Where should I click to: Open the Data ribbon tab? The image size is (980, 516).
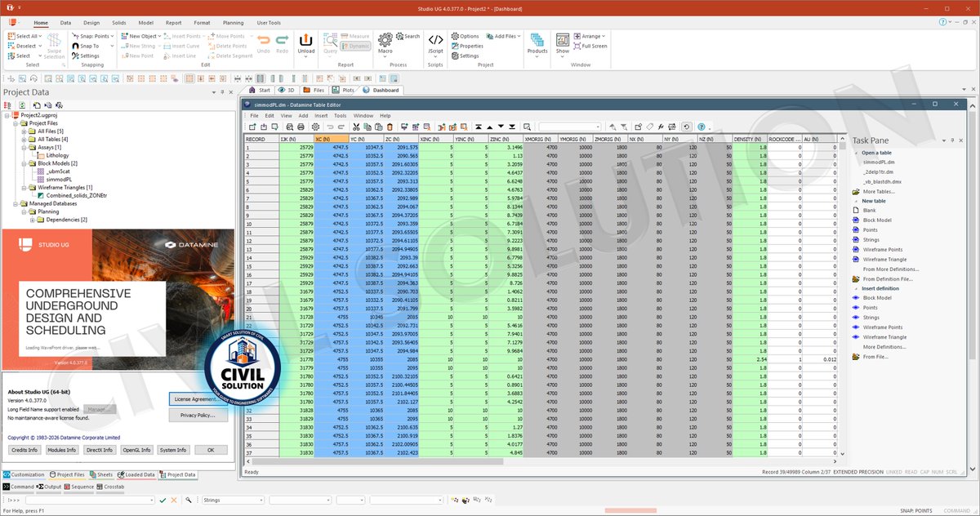[65, 23]
